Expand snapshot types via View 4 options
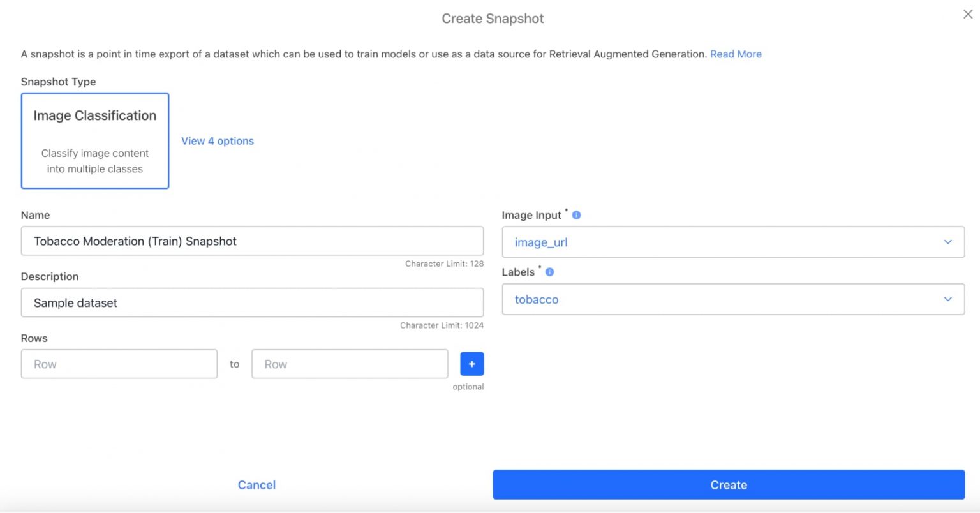Screen dimensions: 980x513 coord(217,140)
